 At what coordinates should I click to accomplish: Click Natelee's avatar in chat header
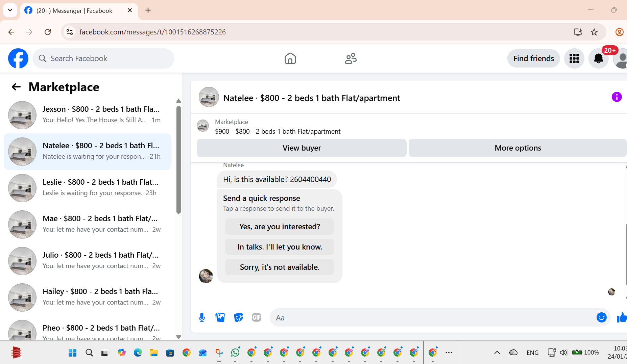point(209,97)
